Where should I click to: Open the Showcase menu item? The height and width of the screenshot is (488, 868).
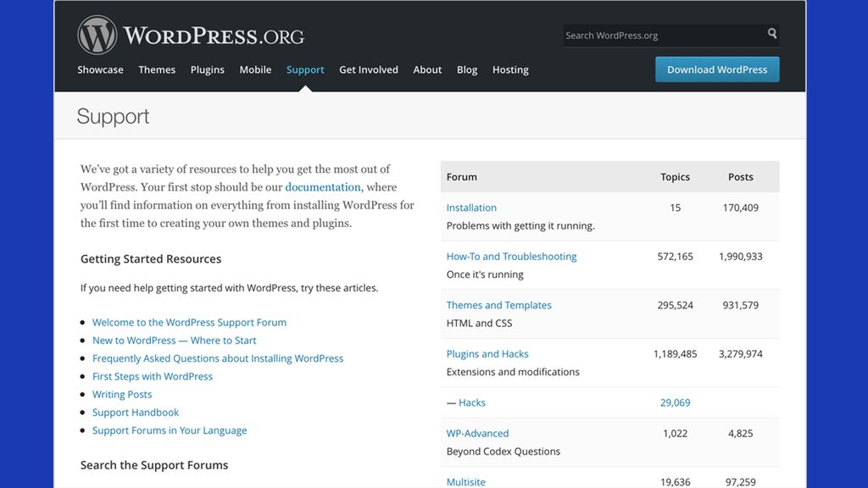click(100, 69)
